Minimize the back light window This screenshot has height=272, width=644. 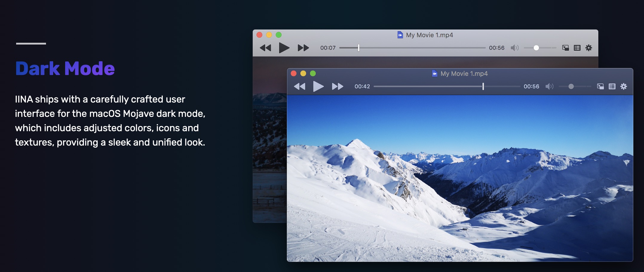pos(269,35)
